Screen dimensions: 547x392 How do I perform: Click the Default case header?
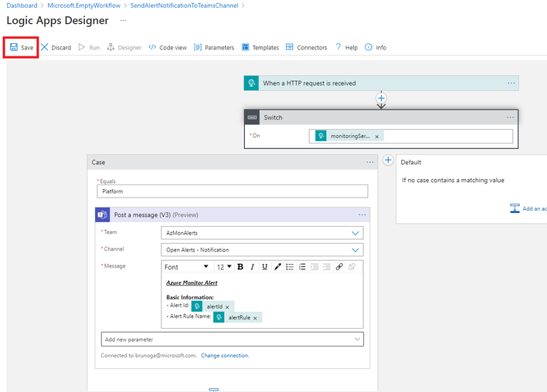pos(410,162)
